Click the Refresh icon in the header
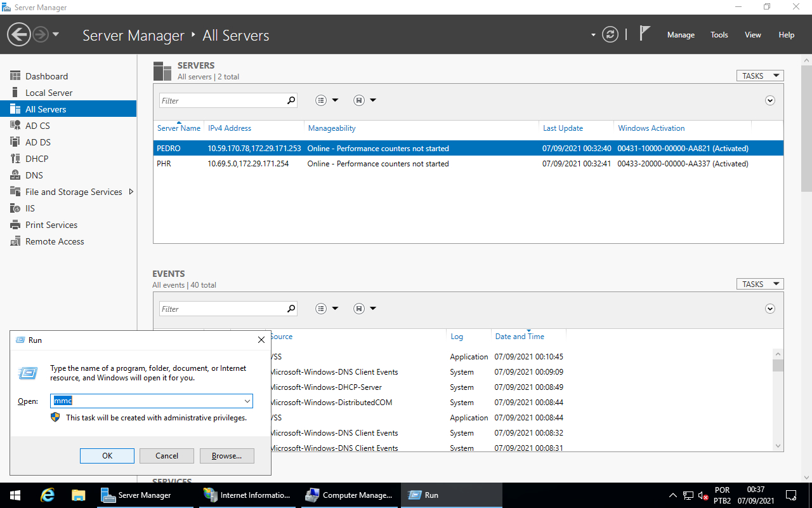The height and width of the screenshot is (508, 812). 610,34
